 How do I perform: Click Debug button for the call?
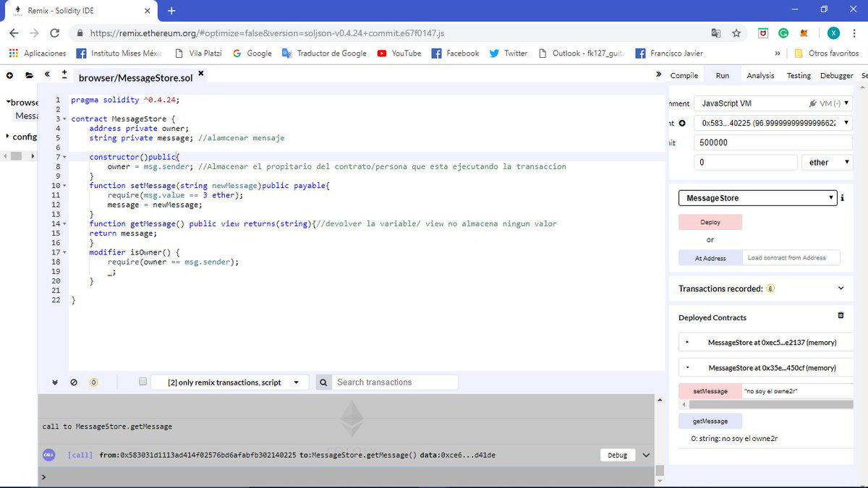(617, 455)
